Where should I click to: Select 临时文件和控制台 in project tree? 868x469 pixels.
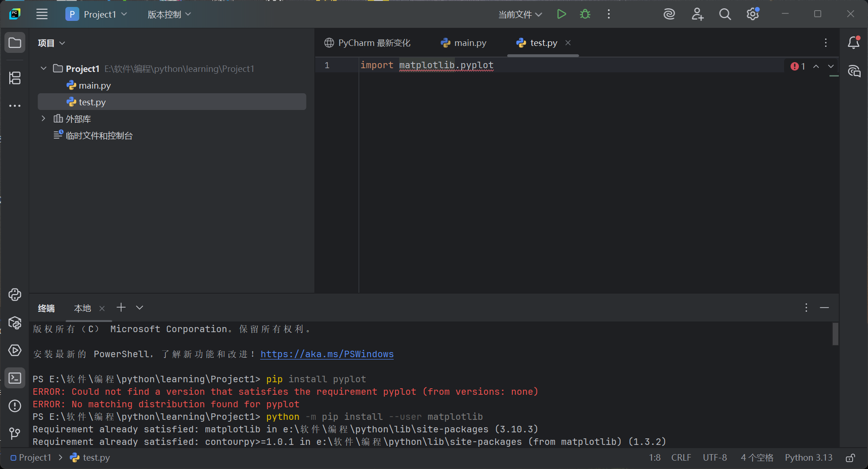(99, 135)
